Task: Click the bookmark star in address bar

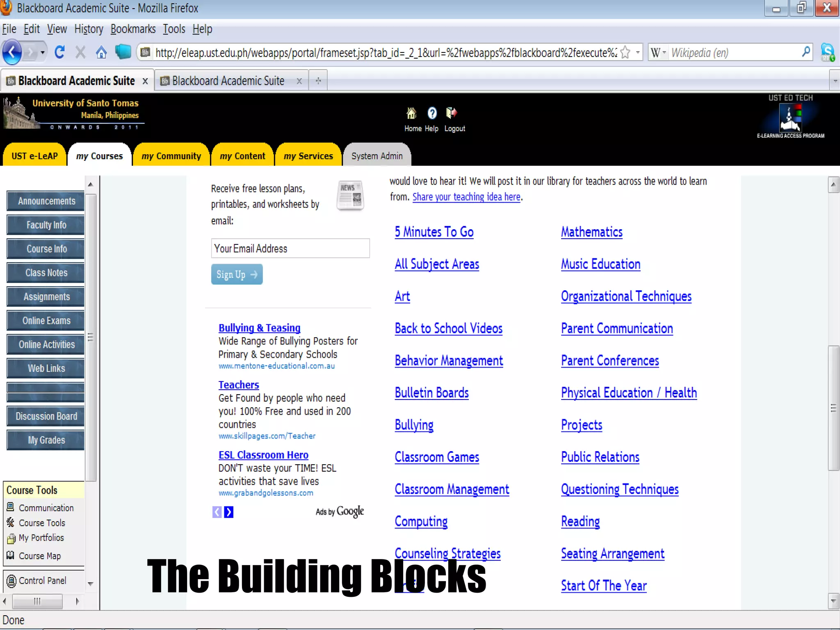Action: tap(625, 52)
